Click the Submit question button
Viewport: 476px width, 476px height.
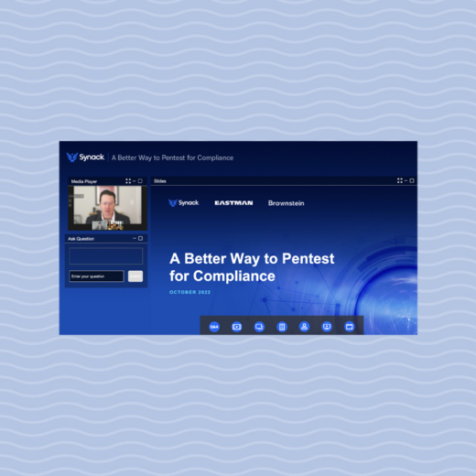[x=135, y=276]
